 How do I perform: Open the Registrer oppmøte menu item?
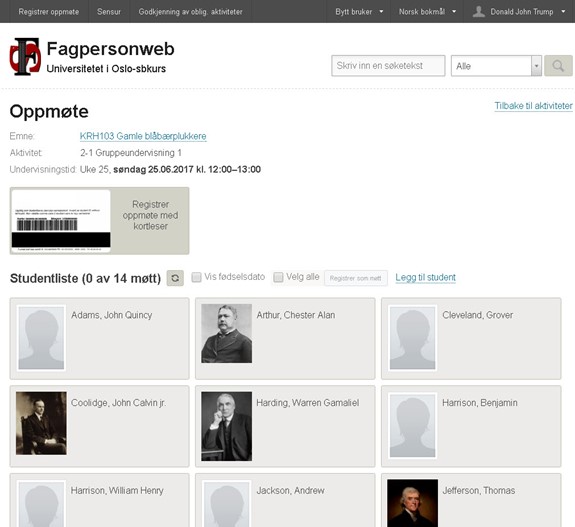[49, 12]
